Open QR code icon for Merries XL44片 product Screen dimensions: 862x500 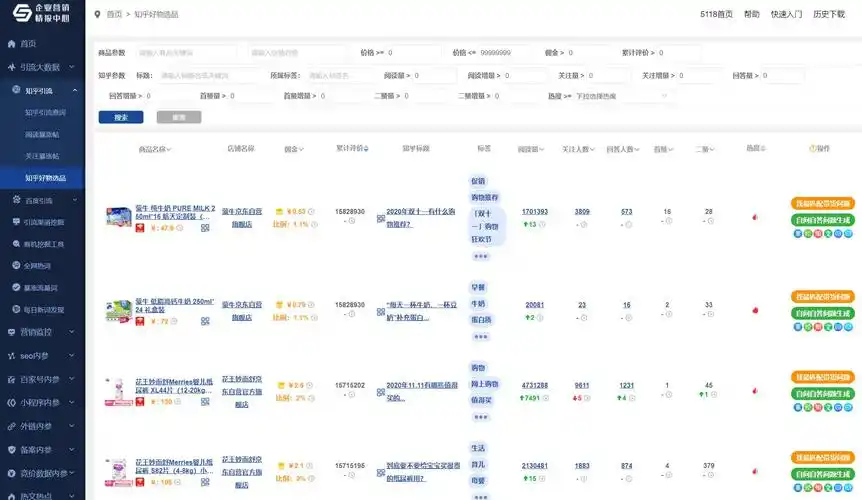tap(205, 402)
